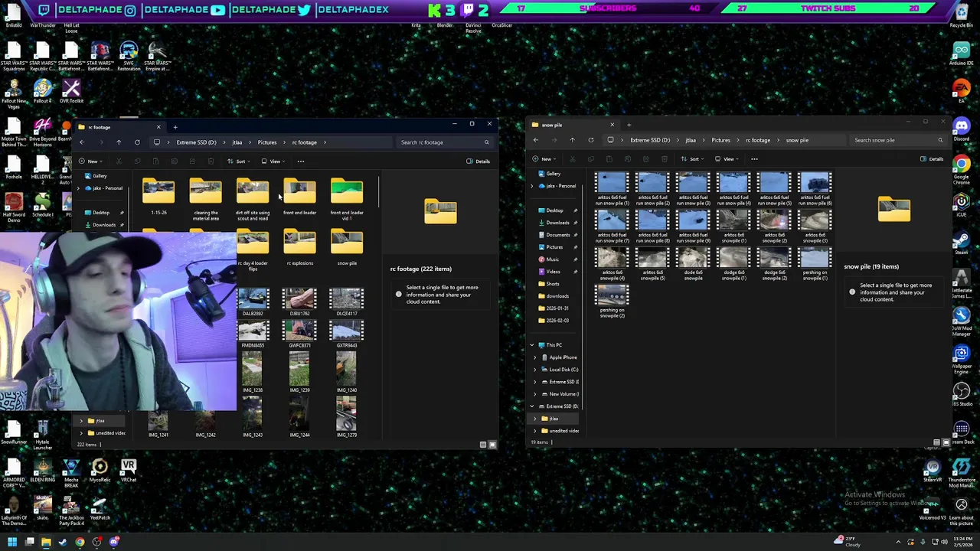The image size is (980, 551).
Task: Open ELDEN RING desktop shortcut
Action: pyautogui.click(x=100, y=471)
